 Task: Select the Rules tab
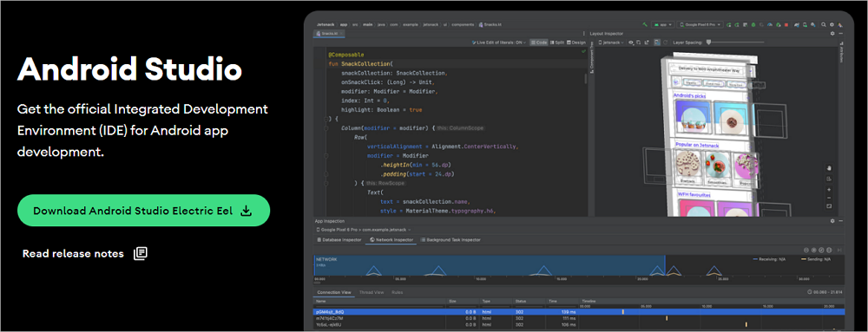coord(398,292)
